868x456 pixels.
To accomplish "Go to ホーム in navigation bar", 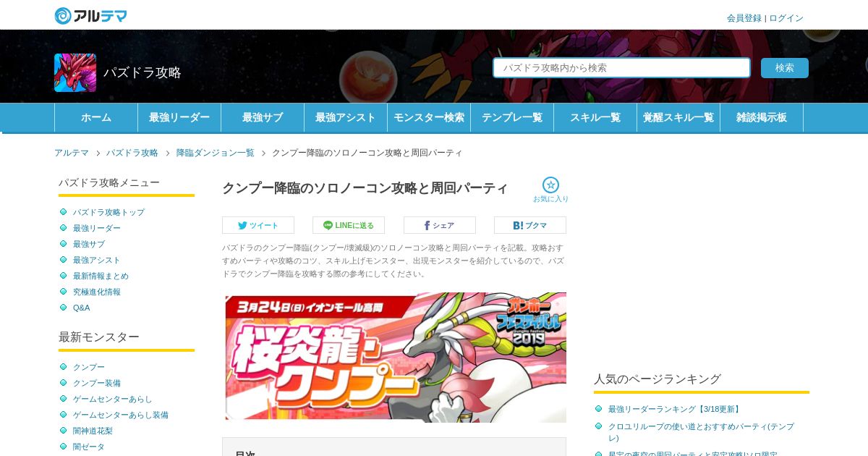I will [96, 117].
